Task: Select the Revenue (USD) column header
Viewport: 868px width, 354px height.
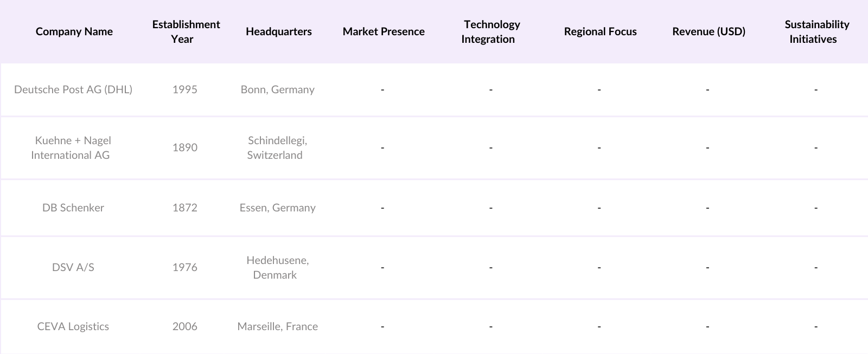Action: click(x=709, y=31)
